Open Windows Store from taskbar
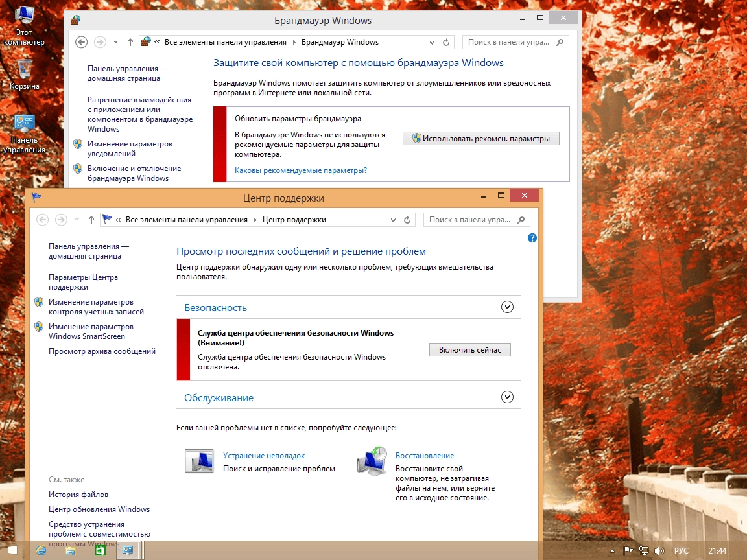The width and height of the screenshot is (747, 560). tap(100, 550)
